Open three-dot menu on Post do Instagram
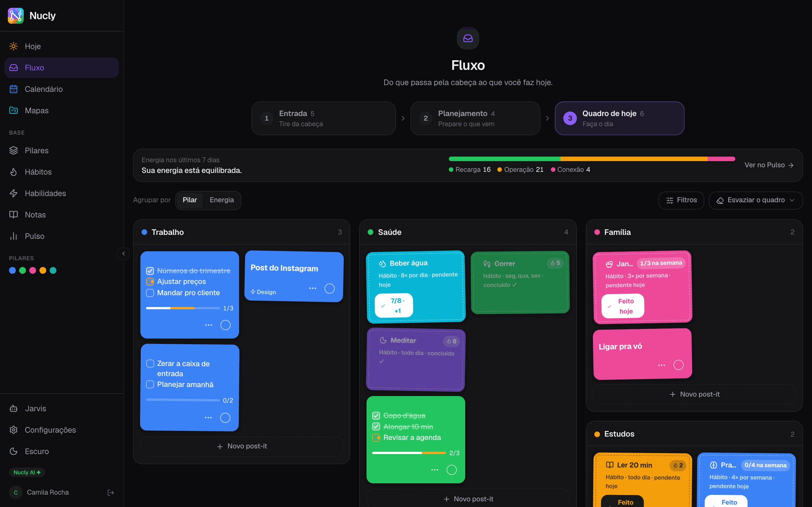Viewport: 812px width, 507px height. coord(313,288)
